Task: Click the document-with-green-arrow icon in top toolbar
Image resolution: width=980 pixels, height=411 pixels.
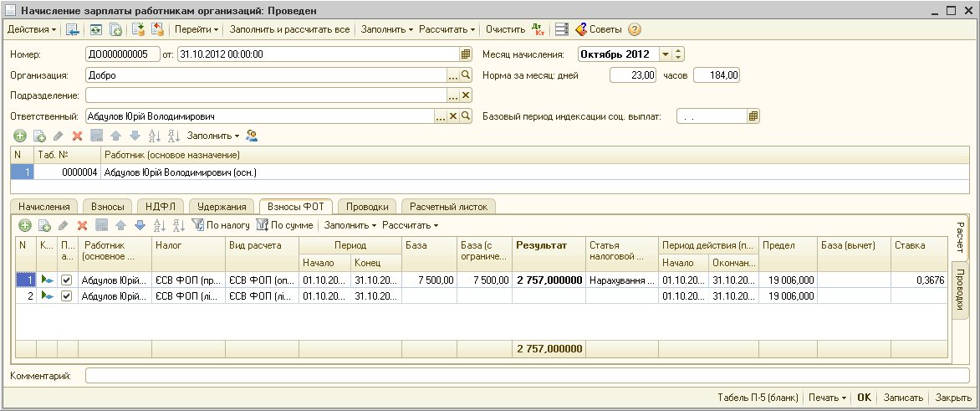Action: pos(138,29)
